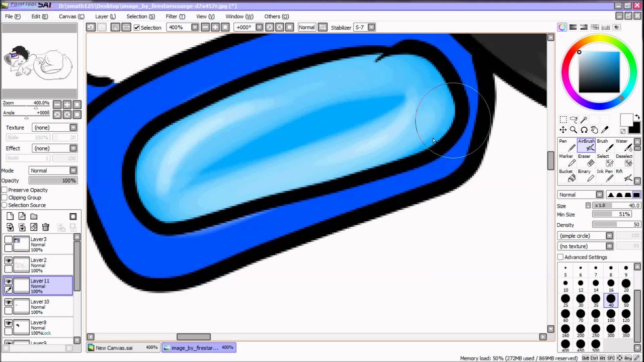Open the brush blending Normal dropdown
Image resolution: width=644 pixels, height=362 pixels.
click(x=580, y=195)
